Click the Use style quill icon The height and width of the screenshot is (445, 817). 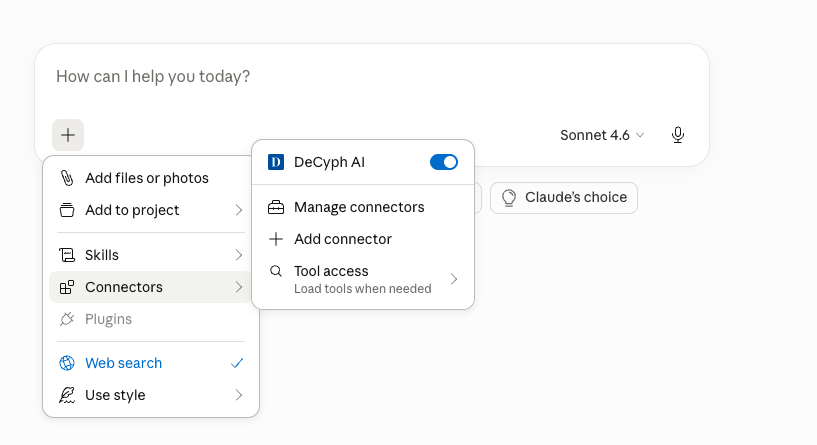67,395
